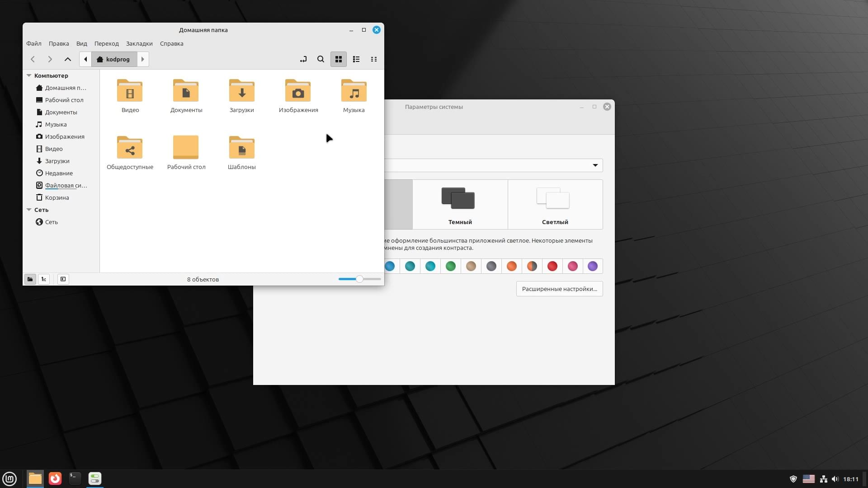Screen dimensions: 868x488
Task: Open the clock showing 18:11
Action: click(x=850, y=479)
